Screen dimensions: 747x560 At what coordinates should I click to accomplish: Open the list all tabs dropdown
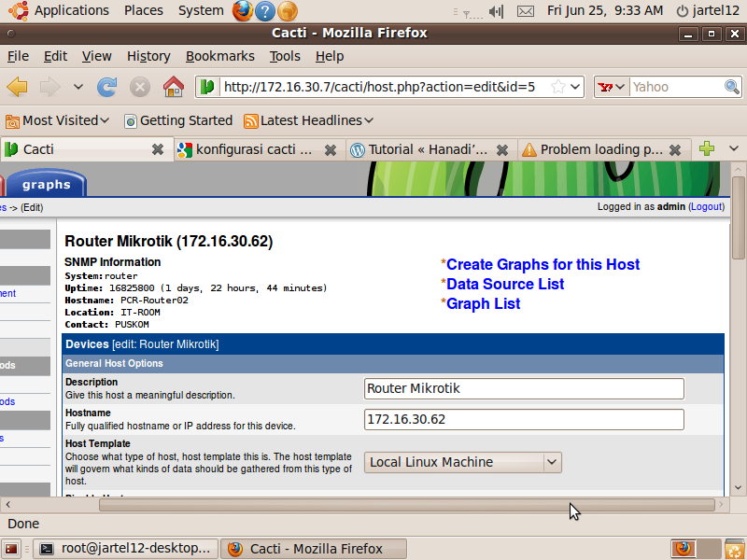tap(734, 148)
